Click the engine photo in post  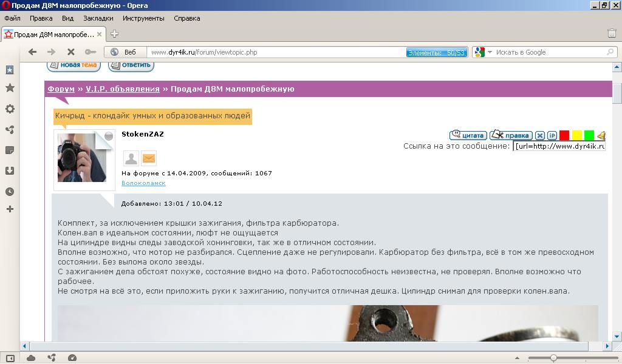[x=327, y=323]
